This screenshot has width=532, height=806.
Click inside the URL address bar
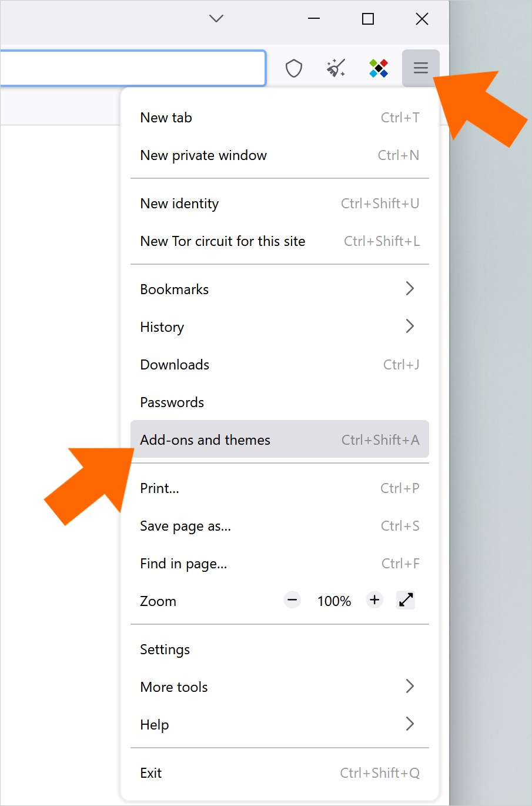[x=133, y=68]
